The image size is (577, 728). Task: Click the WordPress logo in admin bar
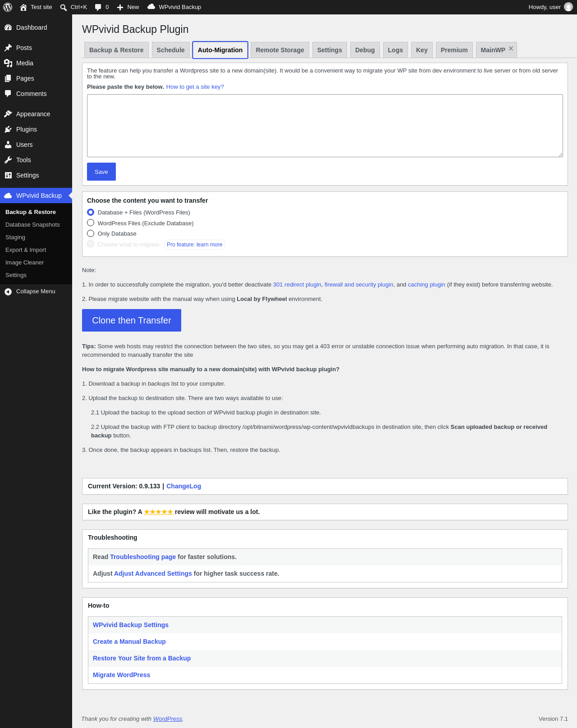coord(8,7)
